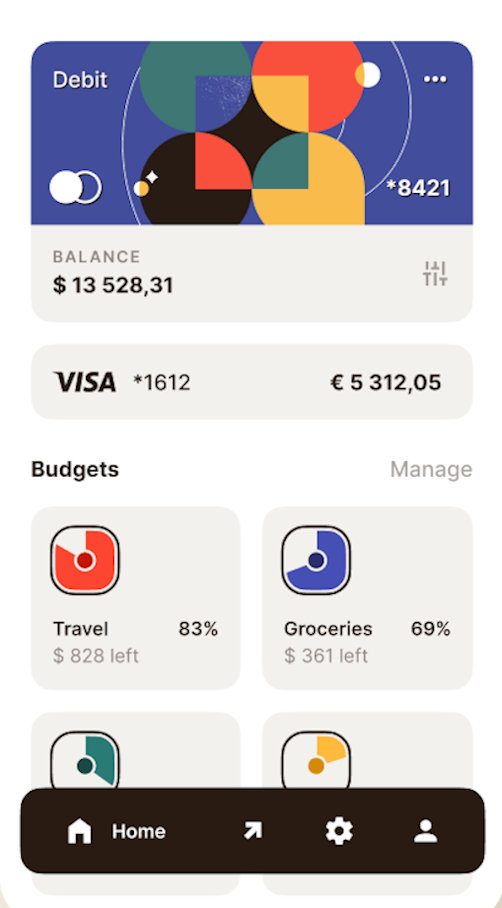Open the Groceries 69% budget card
This screenshot has height=908, width=502.
[x=368, y=598]
